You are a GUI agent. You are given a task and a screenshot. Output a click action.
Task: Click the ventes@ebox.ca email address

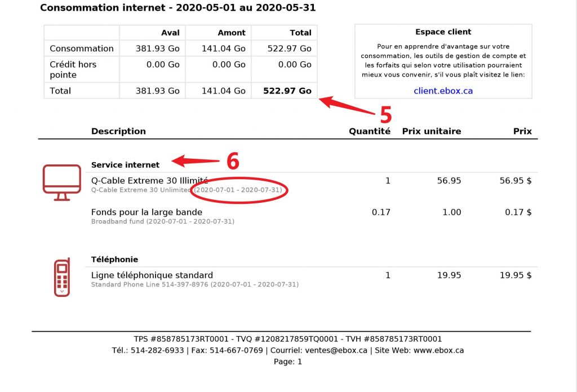click(336, 350)
